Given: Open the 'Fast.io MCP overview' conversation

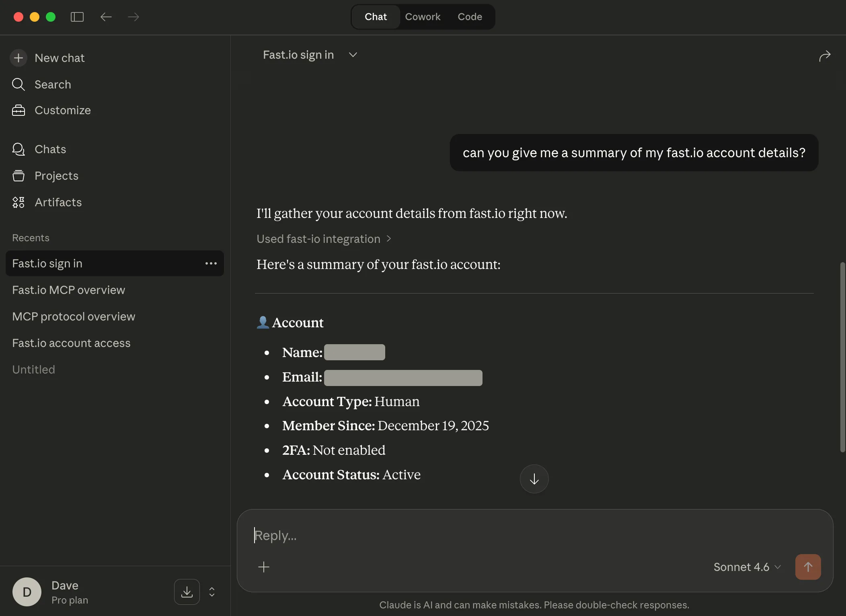Looking at the screenshot, I should [68, 290].
